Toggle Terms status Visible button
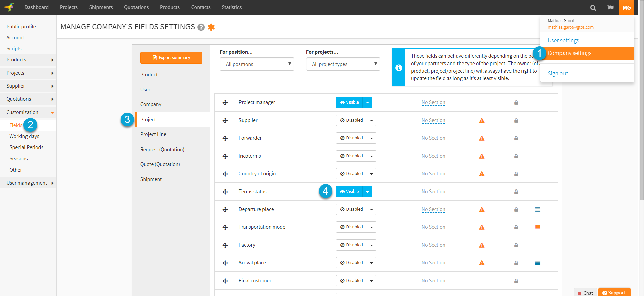The image size is (644, 296). click(x=350, y=192)
